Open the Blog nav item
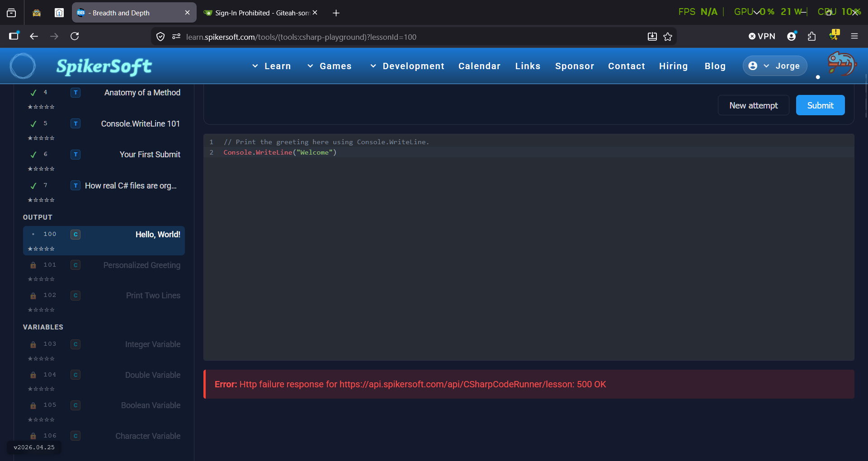 coord(715,66)
